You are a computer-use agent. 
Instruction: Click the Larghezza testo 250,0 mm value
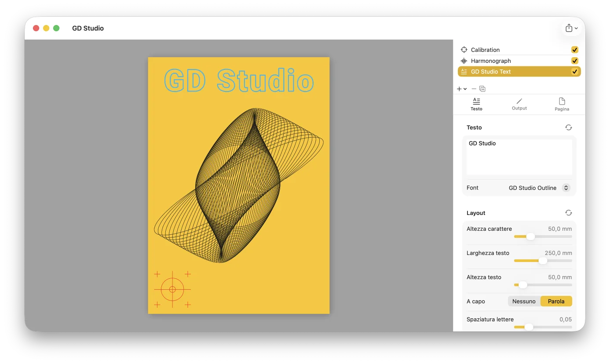tap(558, 253)
